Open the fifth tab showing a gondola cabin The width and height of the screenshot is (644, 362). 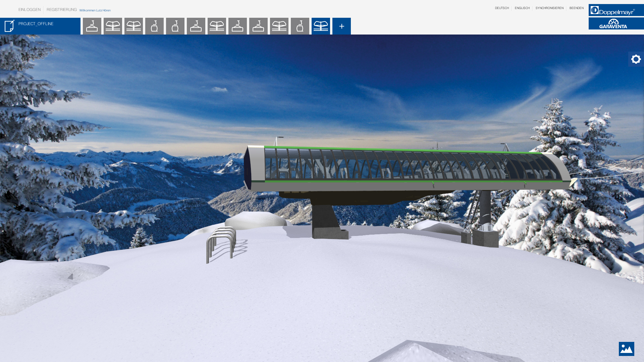pos(175,26)
